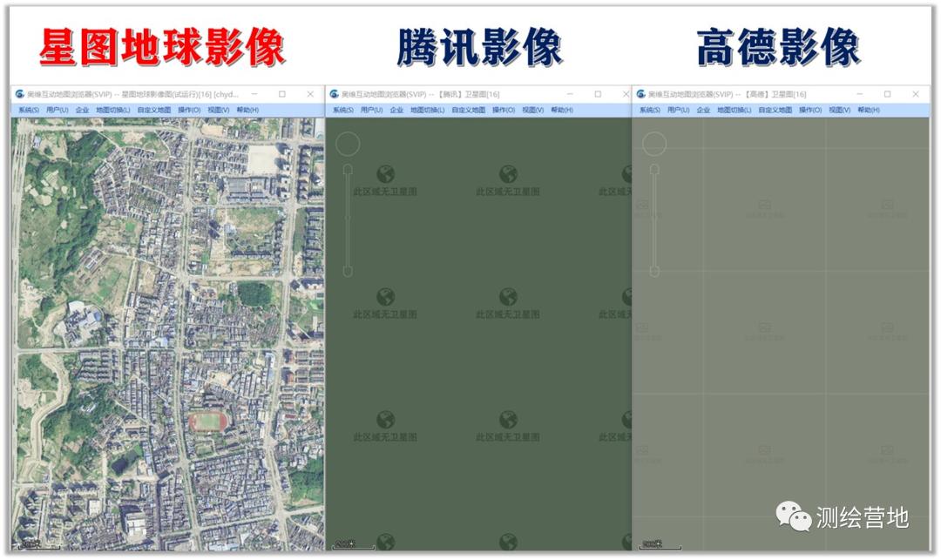The image size is (941, 560).
Task: Click the app logo in the 腾讯 window title bar
Action: point(334,94)
